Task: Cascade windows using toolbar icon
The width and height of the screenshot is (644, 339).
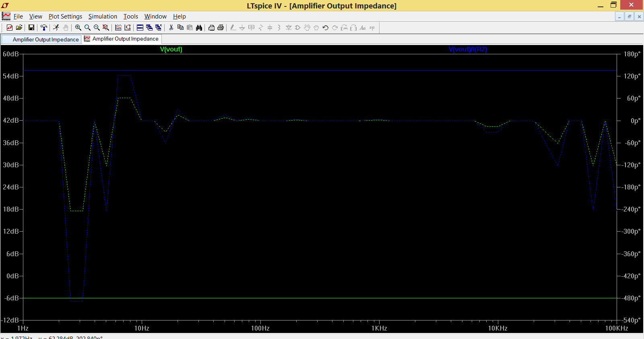Action: (149, 28)
